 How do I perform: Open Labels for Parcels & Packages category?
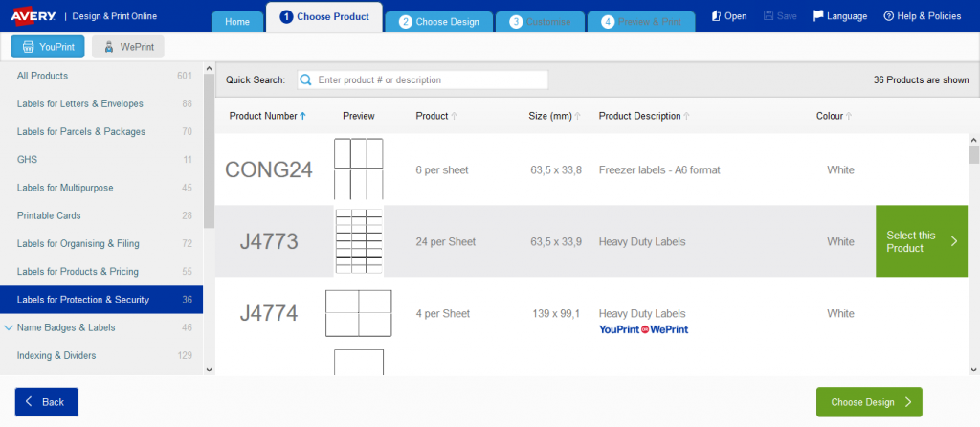tap(101, 132)
